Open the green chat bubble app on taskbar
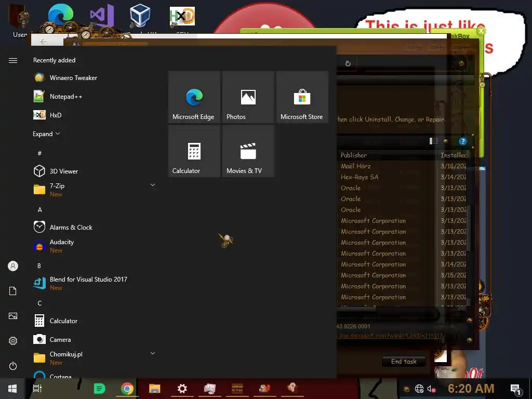532x399 pixels. (x=99, y=389)
